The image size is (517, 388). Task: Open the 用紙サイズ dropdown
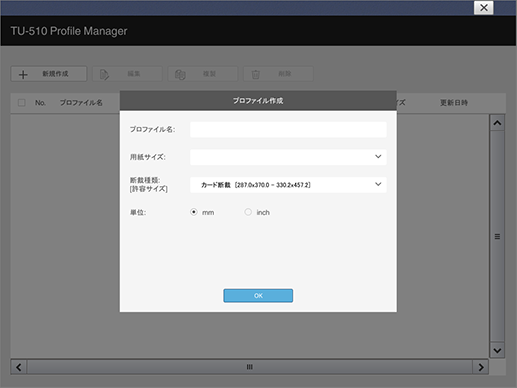[x=288, y=157]
